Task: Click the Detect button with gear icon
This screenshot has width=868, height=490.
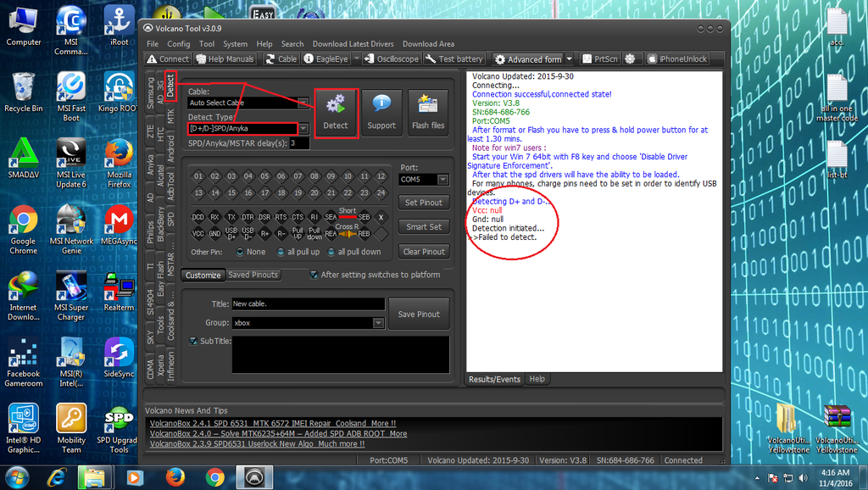Action: pyautogui.click(x=336, y=113)
